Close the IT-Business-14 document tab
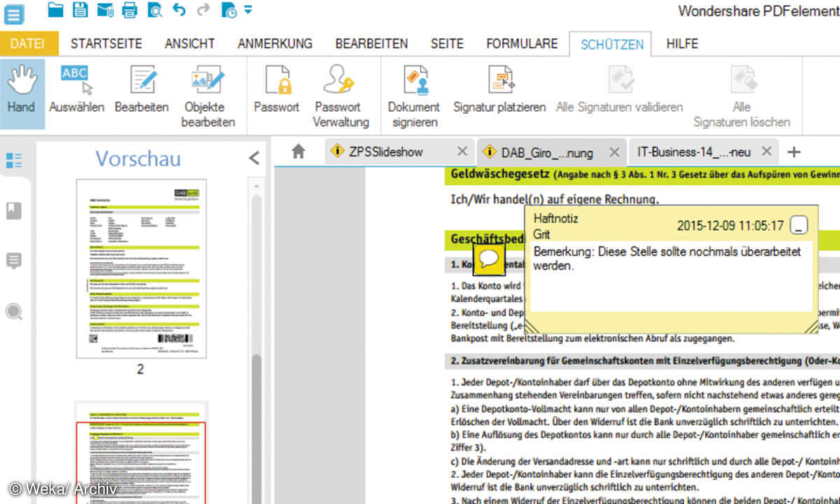Image resolution: width=840 pixels, height=504 pixels. [767, 151]
